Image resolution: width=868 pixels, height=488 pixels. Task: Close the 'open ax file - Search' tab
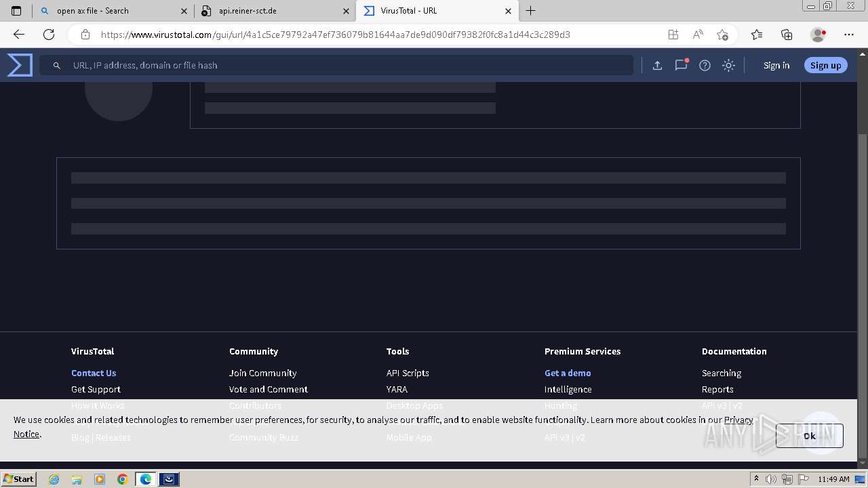(184, 11)
